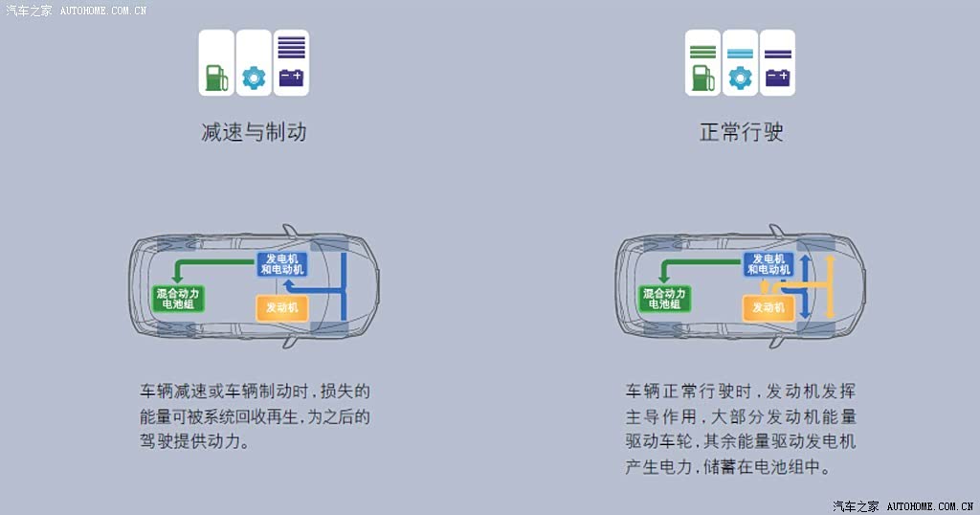This screenshot has height=515, width=980.
Task: Click the green fuel pump icon under 减速与制动
Action: (x=216, y=78)
